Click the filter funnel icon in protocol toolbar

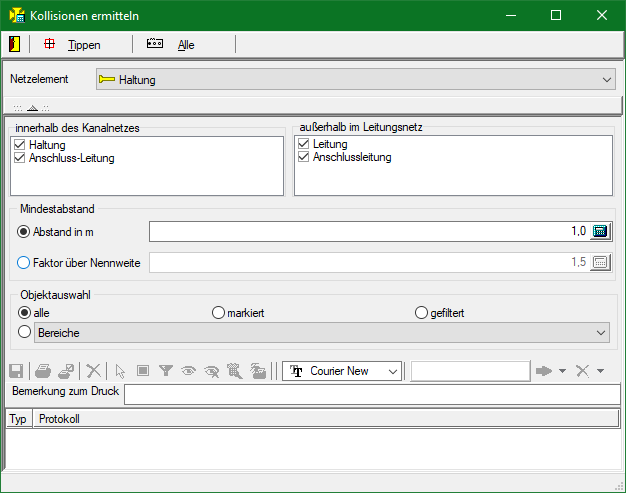(x=166, y=371)
